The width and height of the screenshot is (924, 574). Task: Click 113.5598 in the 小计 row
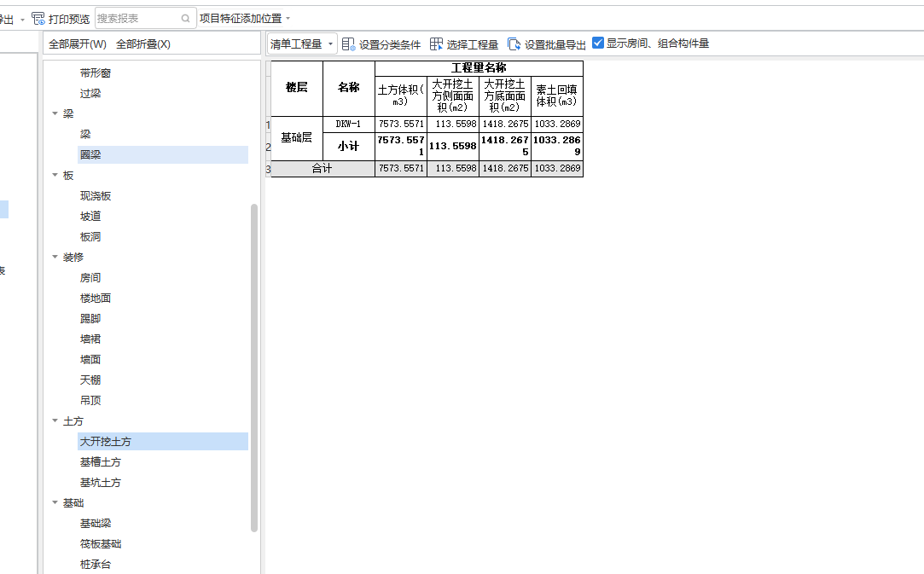click(x=453, y=146)
